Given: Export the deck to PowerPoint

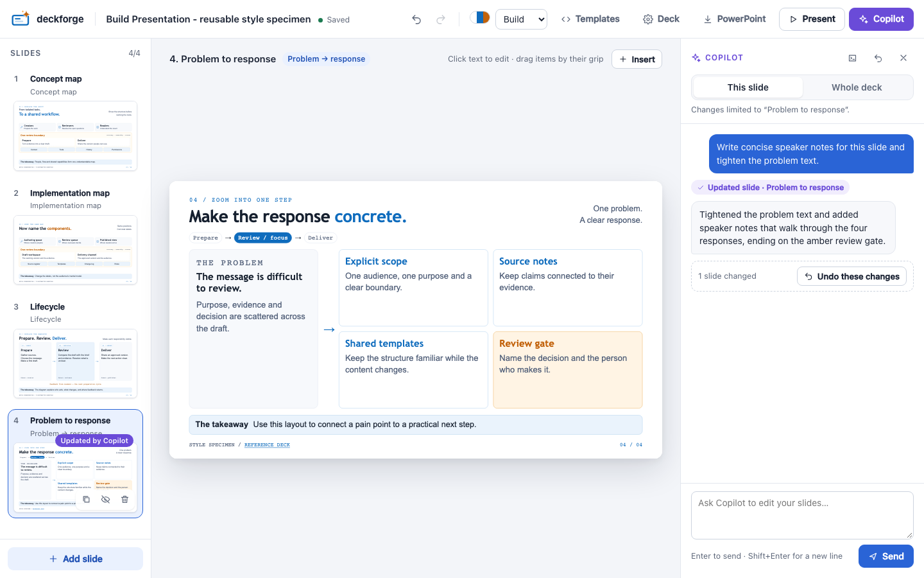Looking at the screenshot, I should 735,19.
